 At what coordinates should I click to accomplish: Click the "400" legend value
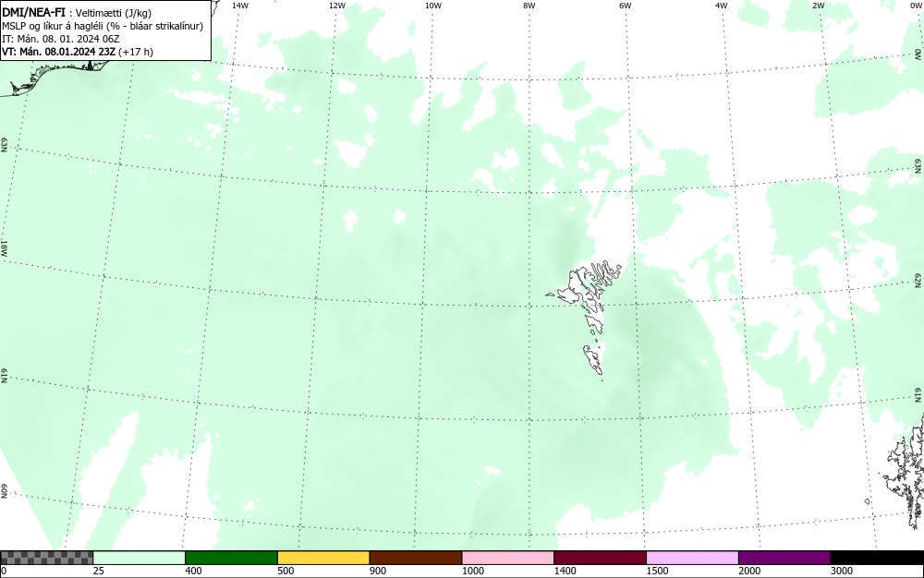(193, 571)
